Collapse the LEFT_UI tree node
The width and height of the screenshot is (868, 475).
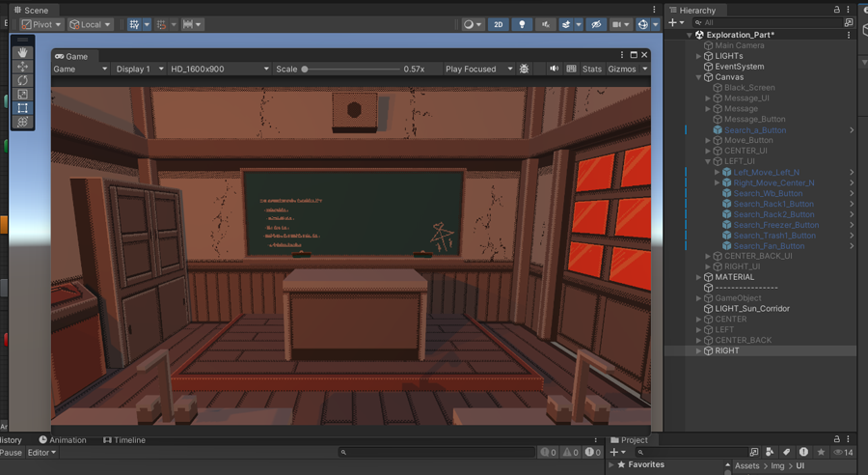(707, 161)
